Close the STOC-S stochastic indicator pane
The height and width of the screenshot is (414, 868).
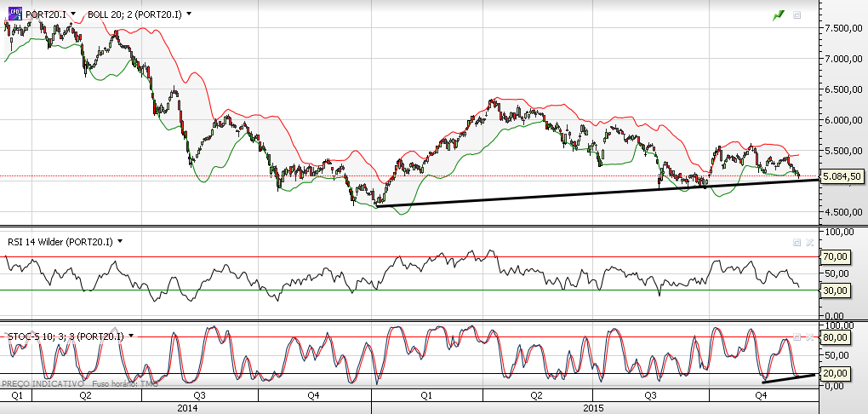tap(808, 336)
